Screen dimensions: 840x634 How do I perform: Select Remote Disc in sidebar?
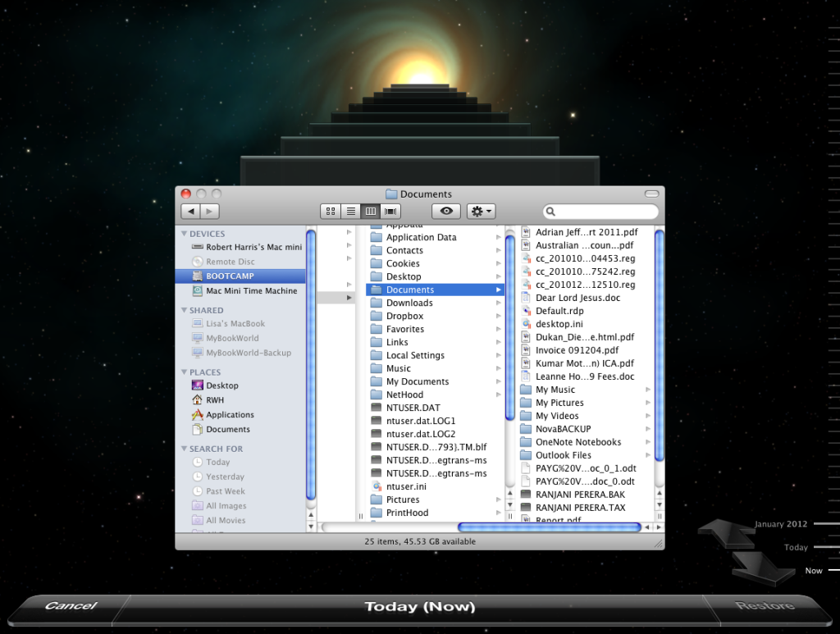tap(223, 262)
